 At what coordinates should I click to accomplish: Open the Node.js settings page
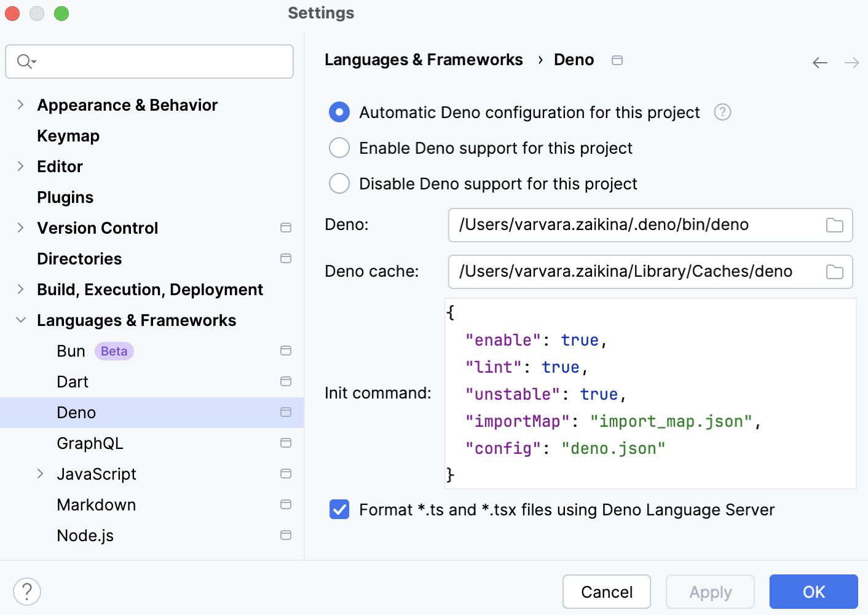point(85,535)
